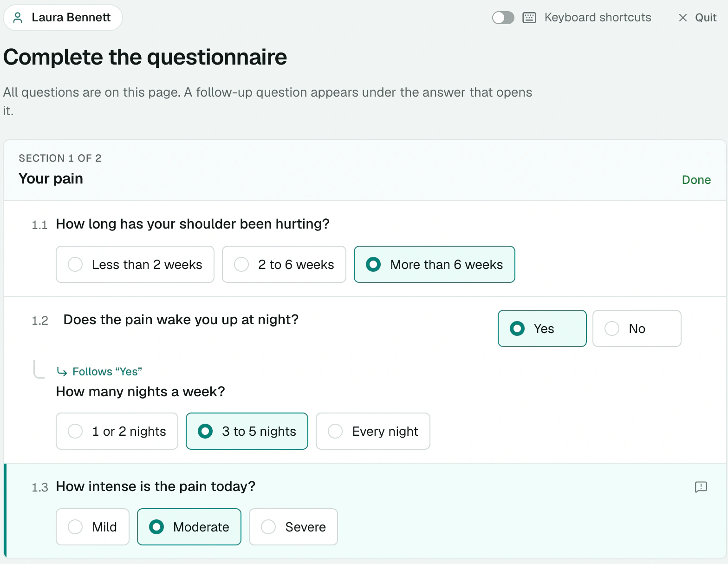Click the user profile icon beside Laura Bennett

tap(18, 18)
